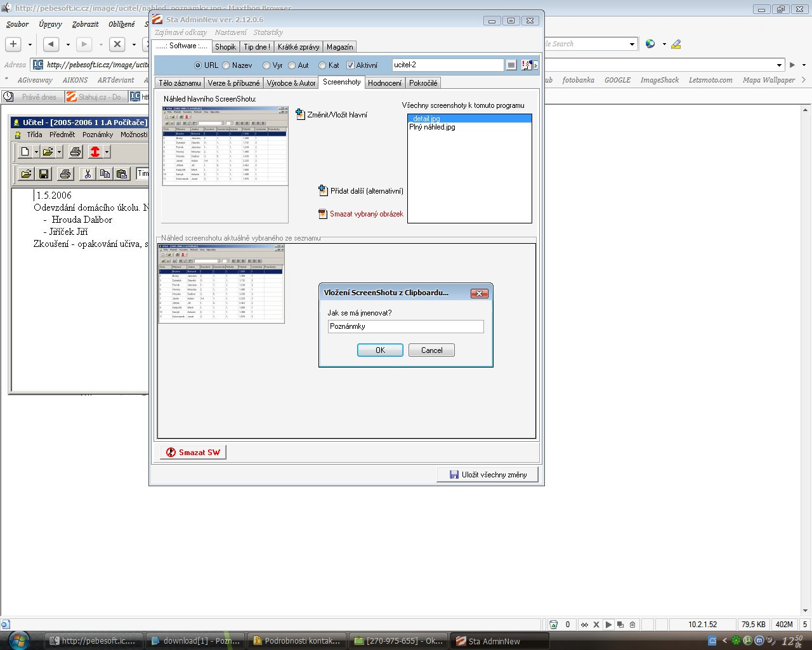Viewport: 812px width, 650px height.
Task: Open the dropdown beside open folder icon in Učitel
Action: pyautogui.click(x=59, y=152)
